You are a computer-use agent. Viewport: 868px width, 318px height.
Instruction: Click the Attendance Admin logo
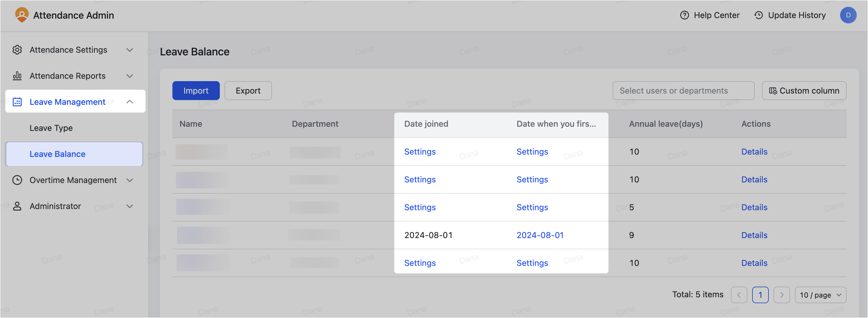pos(22,15)
